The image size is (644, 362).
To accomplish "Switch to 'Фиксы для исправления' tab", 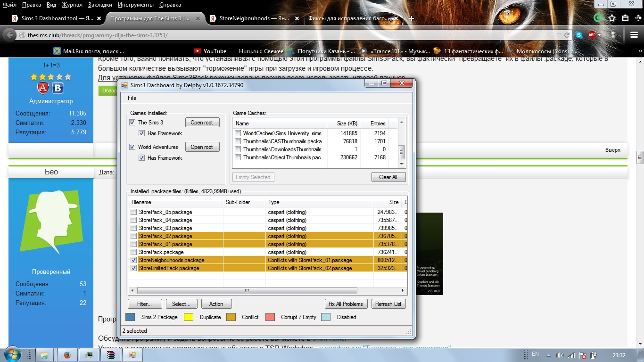I will [353, 18].
